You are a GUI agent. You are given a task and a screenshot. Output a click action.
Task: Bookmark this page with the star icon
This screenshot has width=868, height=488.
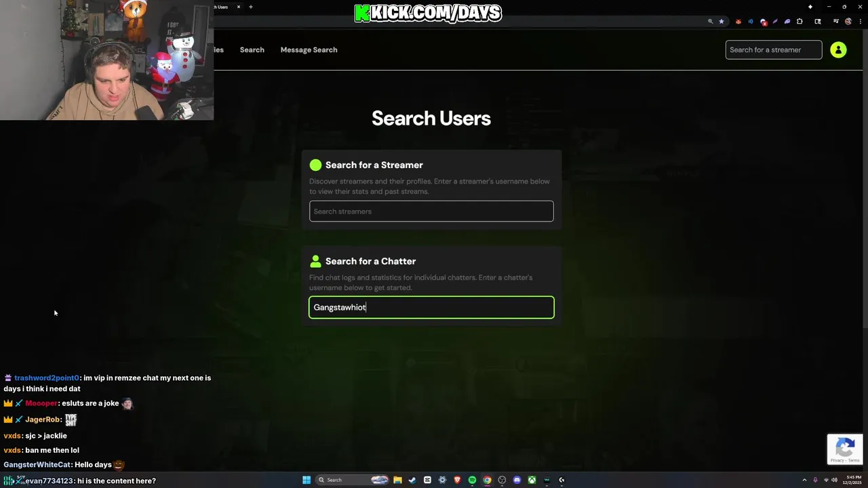[722, 22]
